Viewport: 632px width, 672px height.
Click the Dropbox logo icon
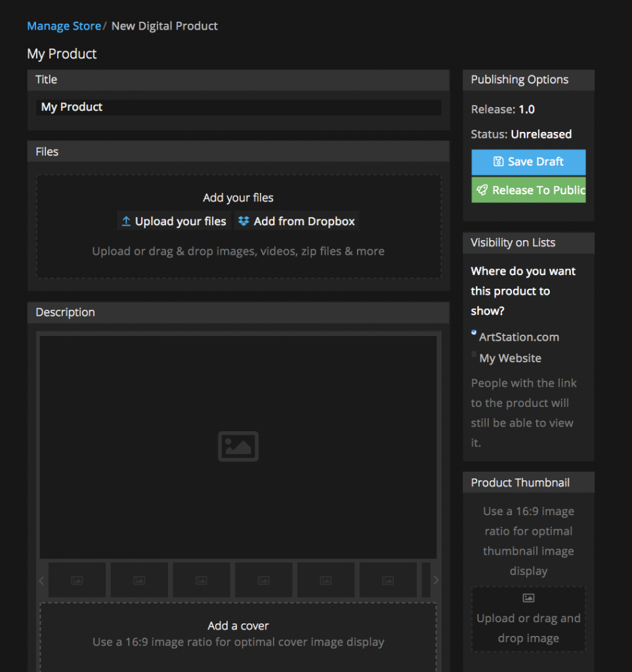(243, 221)
